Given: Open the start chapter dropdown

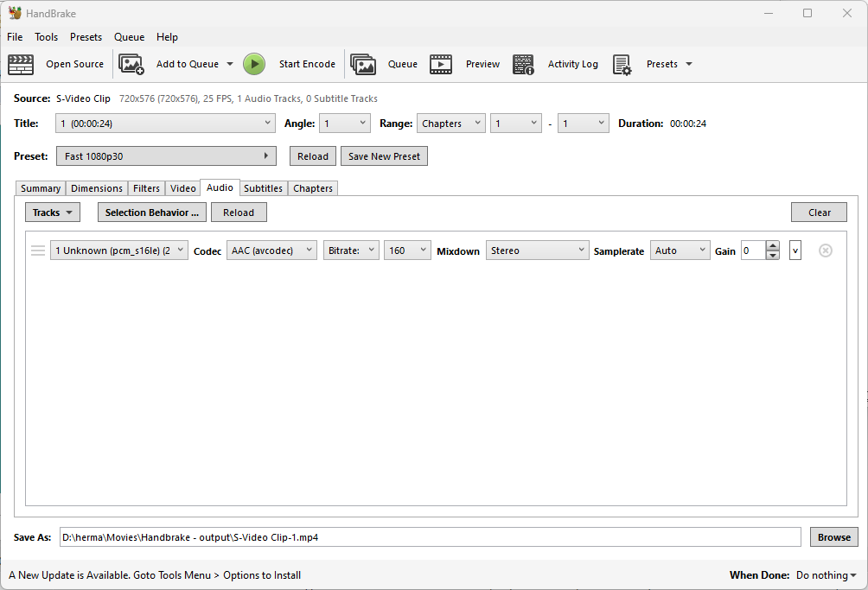Looking at the screenshot, I should coord(516,124).
